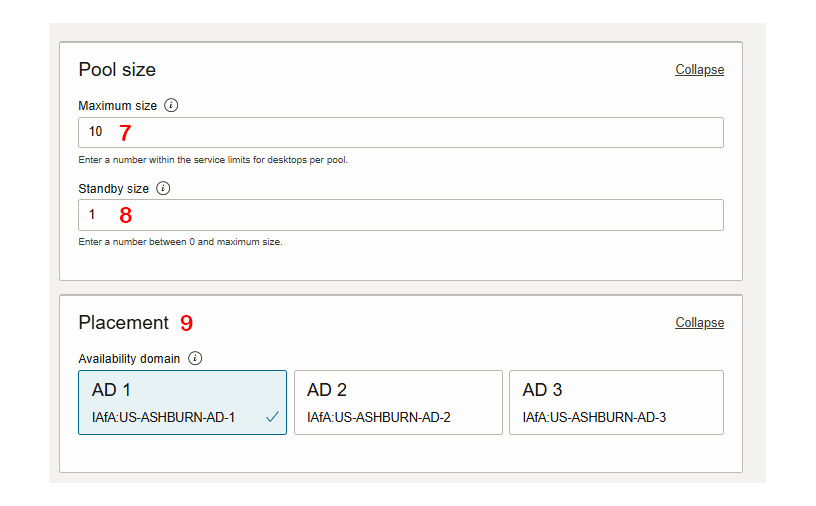This screenshot has height=506, width=816.
Task: Click the Availability domain label
Action: [x=129, y=359]
